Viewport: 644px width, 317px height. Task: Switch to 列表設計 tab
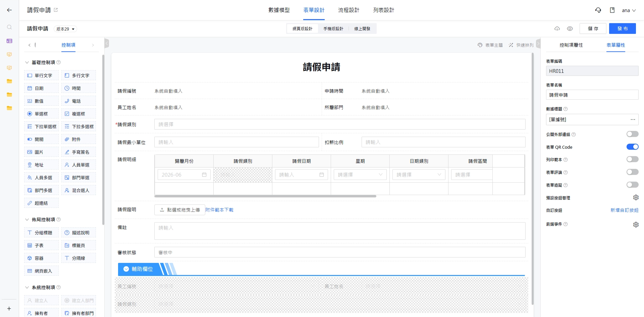(x=383, y=10)
